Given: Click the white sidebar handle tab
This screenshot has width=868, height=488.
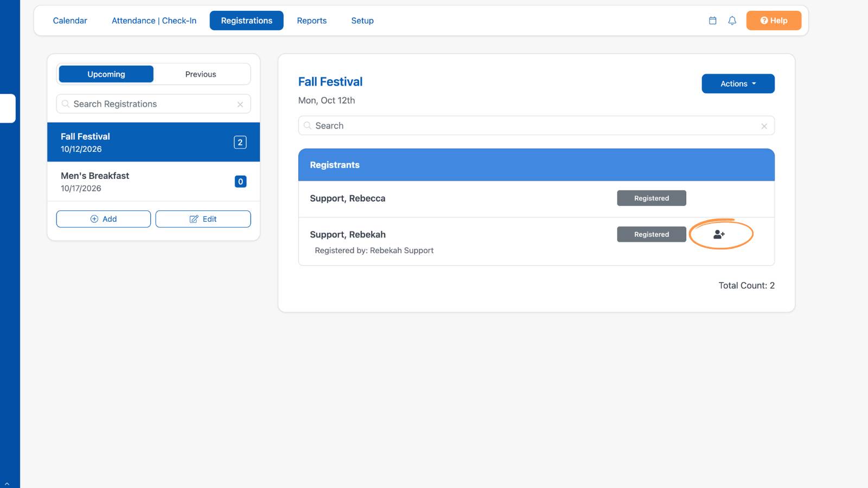Looking at the screenshot, I should point(8,108).
